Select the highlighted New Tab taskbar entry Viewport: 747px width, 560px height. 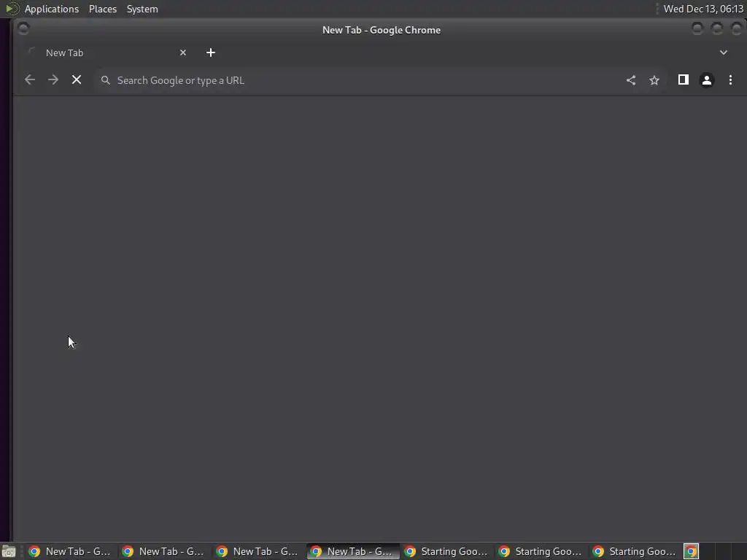pos(353,551)
